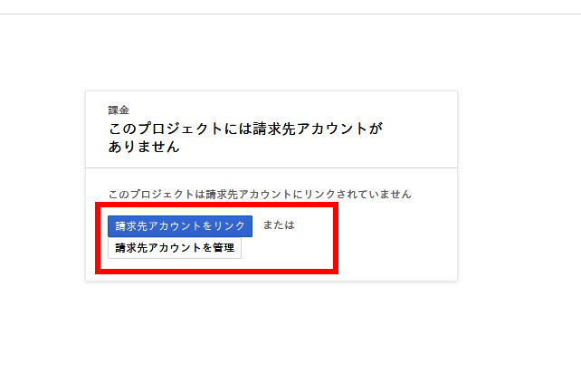The height and width of the screenshot is (392, 581).
Task: Click the billing card header area with 課金
Action: (271, 129)
